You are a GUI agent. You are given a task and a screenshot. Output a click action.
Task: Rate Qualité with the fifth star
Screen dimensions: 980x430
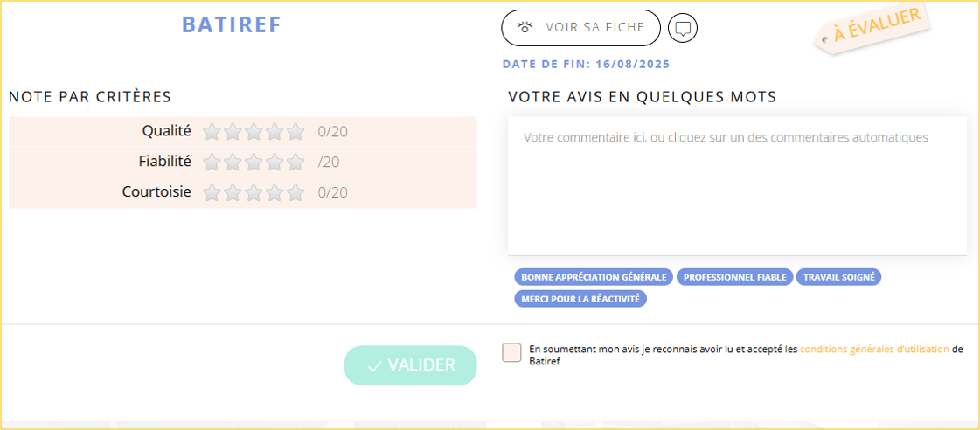pyautogui.click(x=295, y=132)
